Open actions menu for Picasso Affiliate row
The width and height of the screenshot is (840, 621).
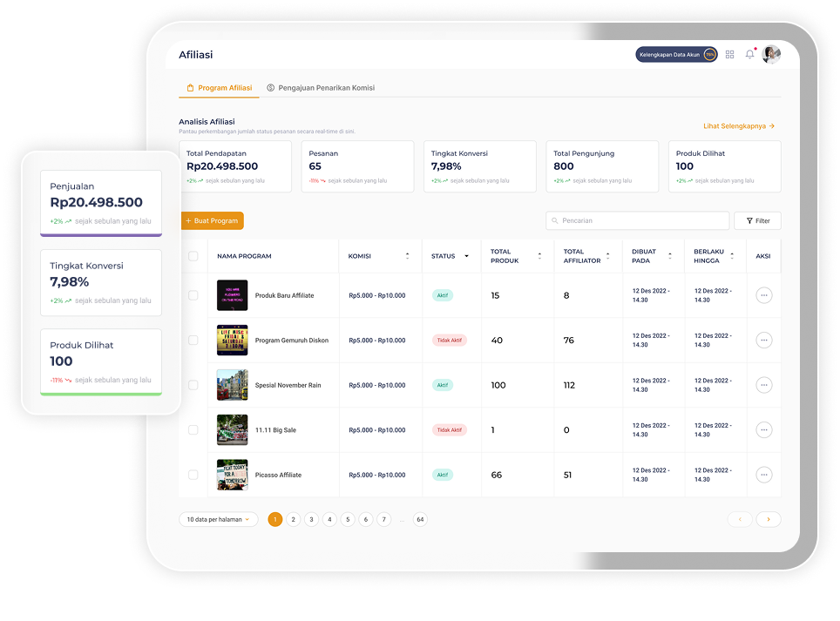point(764,475)
